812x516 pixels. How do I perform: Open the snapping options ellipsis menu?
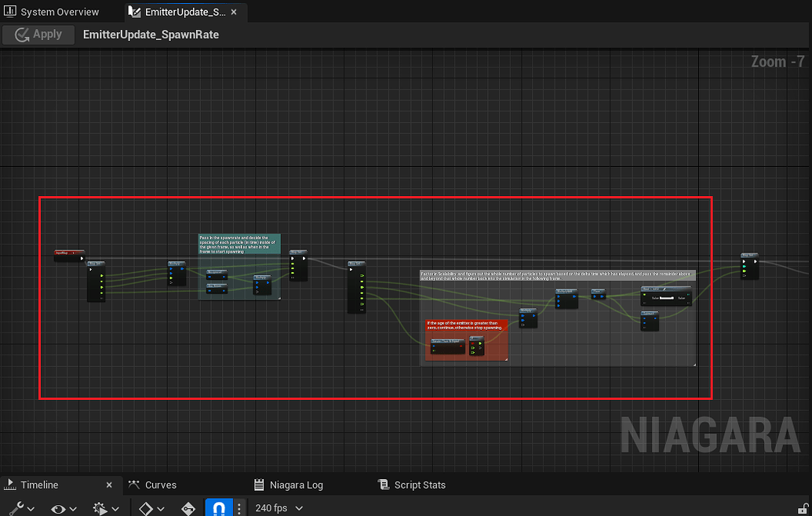click(x=239, y=507)
